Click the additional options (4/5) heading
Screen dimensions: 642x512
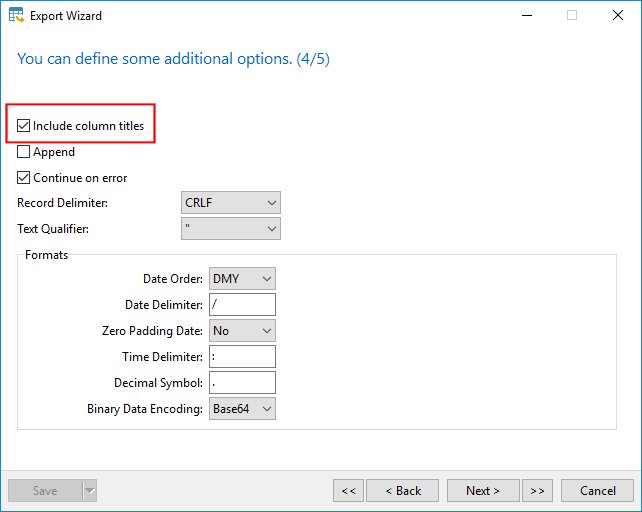point(173,59)
